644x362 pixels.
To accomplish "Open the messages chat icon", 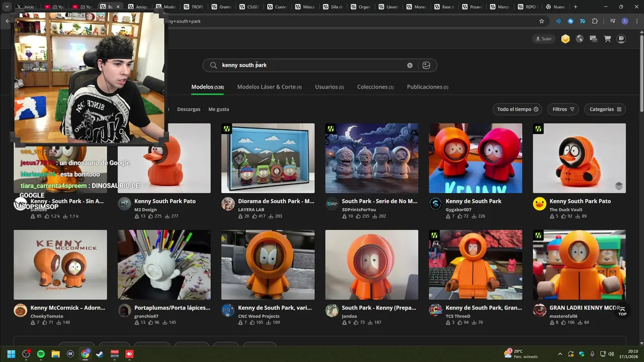I will [x=593, y=39].
